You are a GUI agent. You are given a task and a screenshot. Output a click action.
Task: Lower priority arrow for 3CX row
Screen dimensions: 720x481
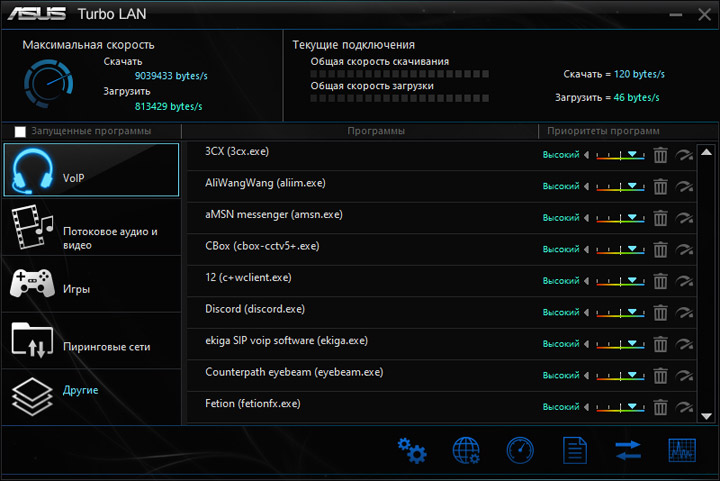point(586,155)
